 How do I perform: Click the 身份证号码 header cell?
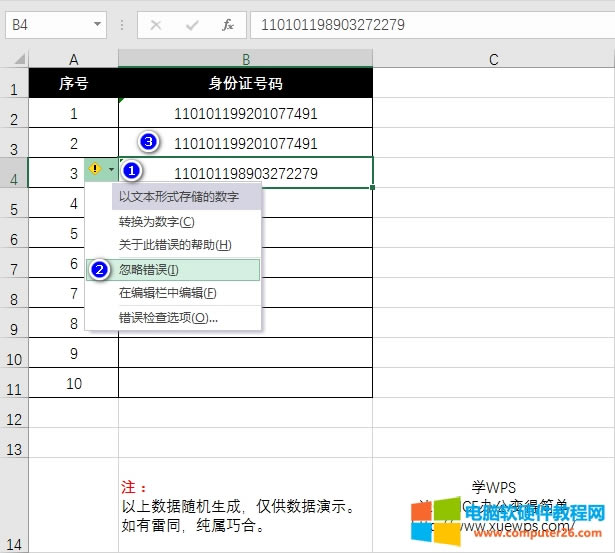(245, 84)
